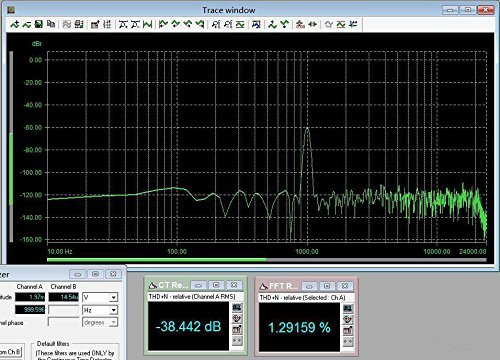Open the phase unit dropdown showing degrees
The image size is (500, 360).
pos(113,322)
